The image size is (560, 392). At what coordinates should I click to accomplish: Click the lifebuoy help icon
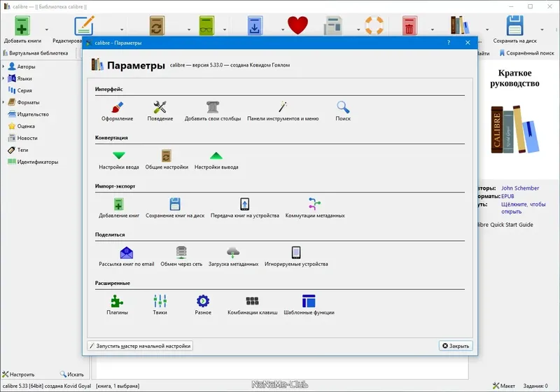(x=374, y=26)
